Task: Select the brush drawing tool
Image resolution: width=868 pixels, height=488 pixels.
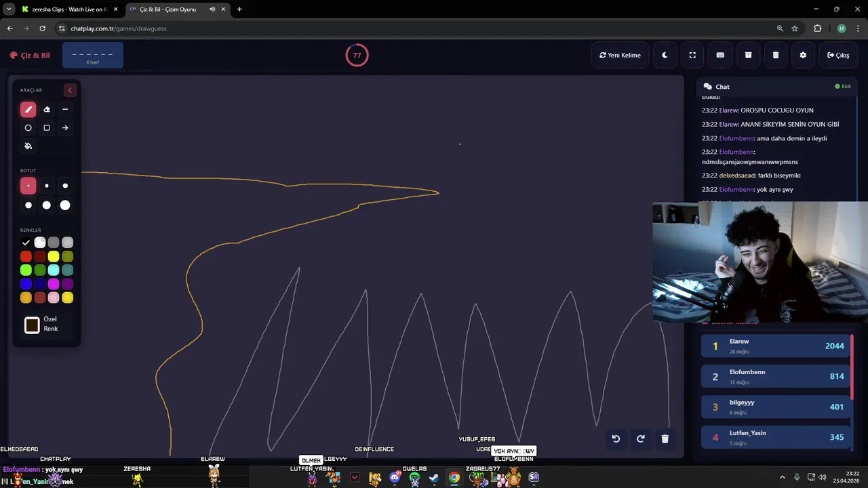Action: point(28,109)
